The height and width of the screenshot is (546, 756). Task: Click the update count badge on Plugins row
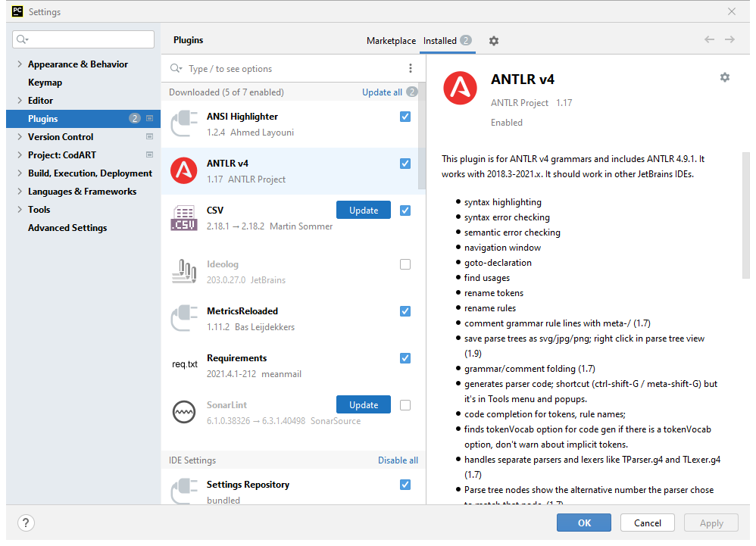click(x=135, y=119)
